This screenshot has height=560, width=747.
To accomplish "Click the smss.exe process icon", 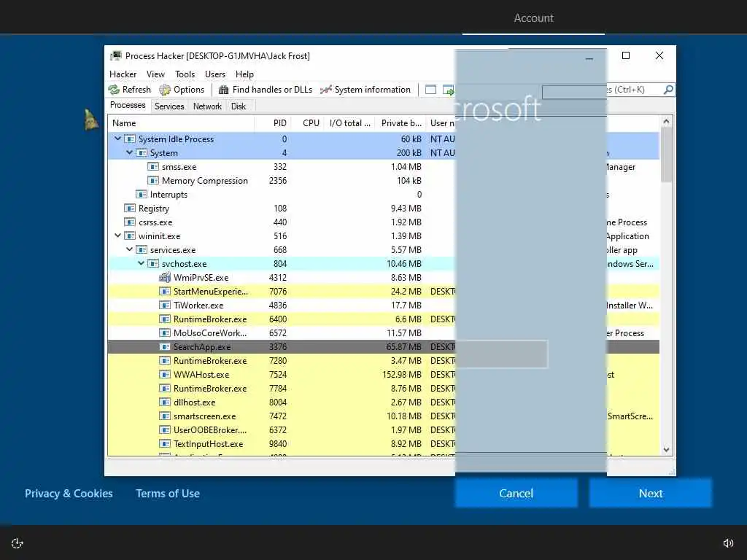I will pyautogui.click(x=153, y=167).
